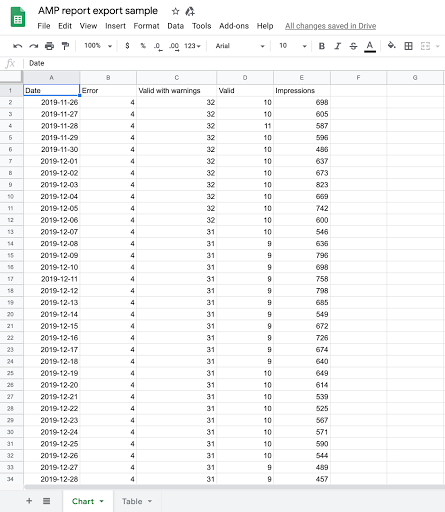Open the 100% zoom dropdown

point(98,46)
